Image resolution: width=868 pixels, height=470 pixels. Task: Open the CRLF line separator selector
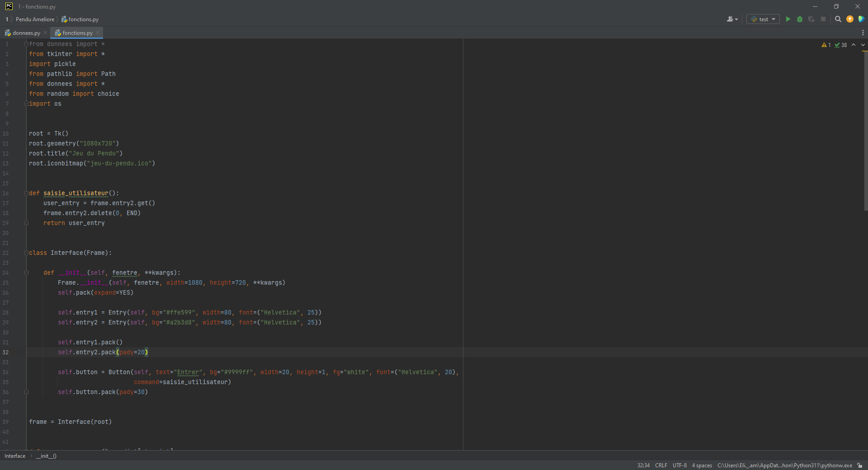click(x=661, y=465)
